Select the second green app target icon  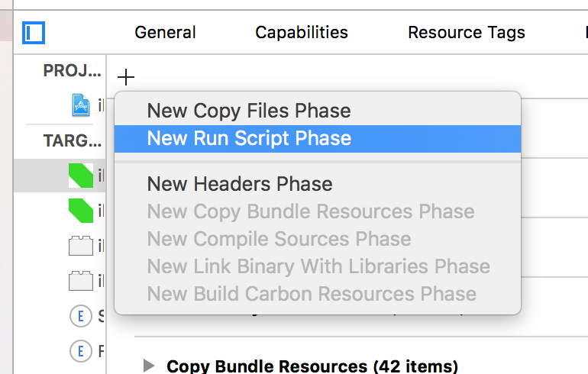(x=81, y=211)
